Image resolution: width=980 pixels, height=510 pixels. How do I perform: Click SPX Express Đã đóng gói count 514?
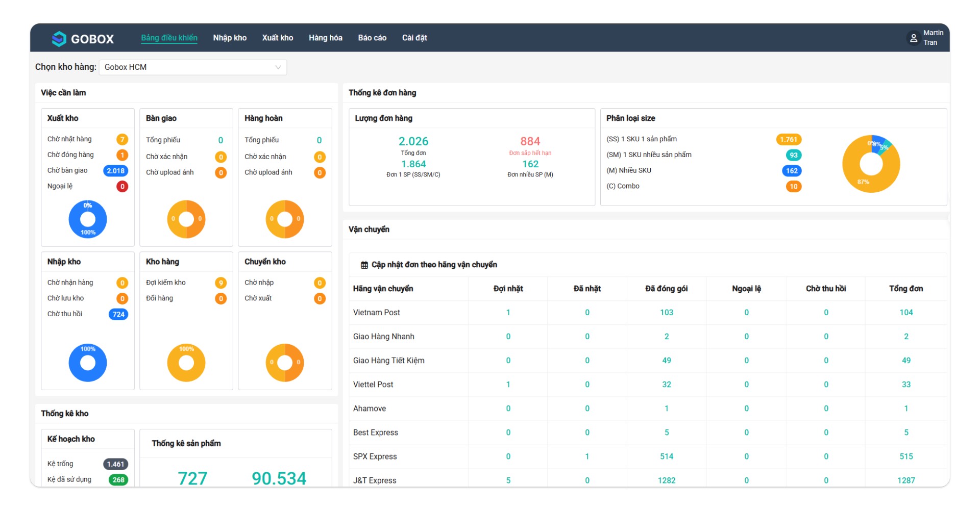[666, 456]
